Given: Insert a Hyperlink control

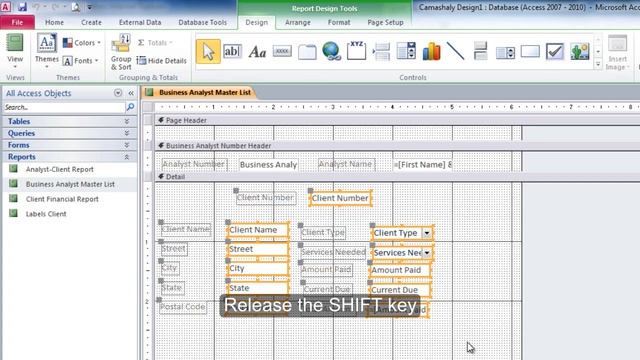Looking at the screenshot, I should [x=331, y=51].
